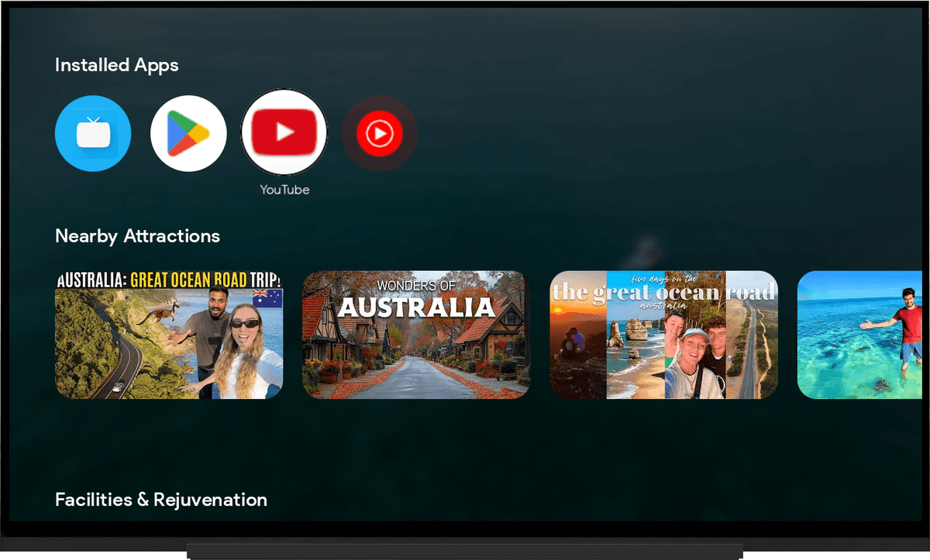Open the blue Live TV app

pos(93,133)
